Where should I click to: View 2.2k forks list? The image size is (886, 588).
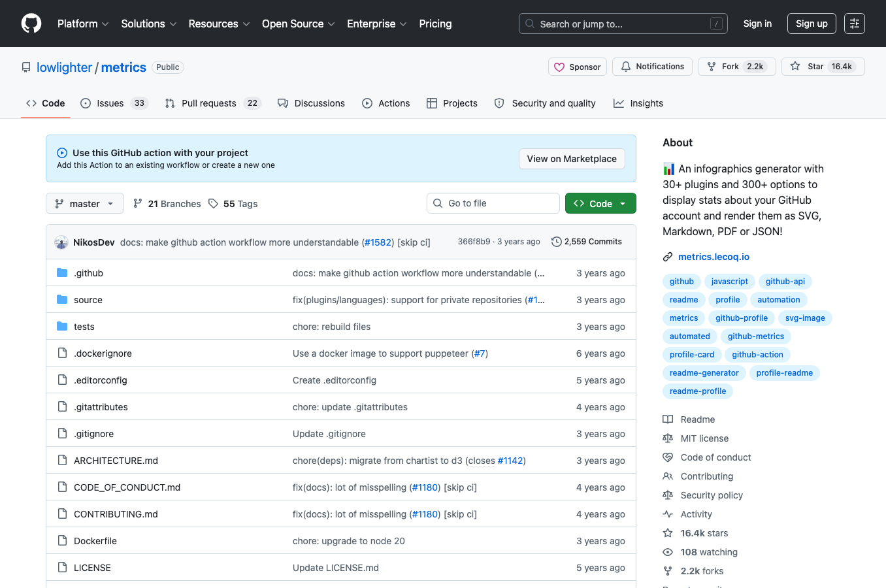693,571
